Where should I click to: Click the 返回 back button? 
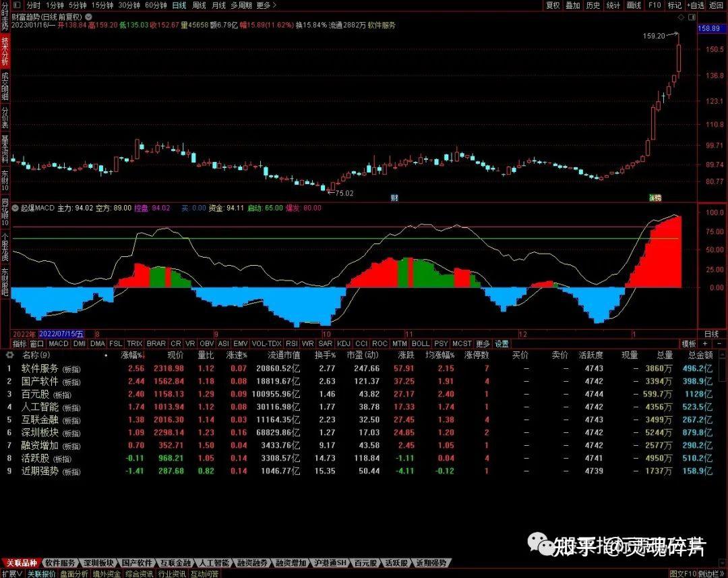(715, 5)
